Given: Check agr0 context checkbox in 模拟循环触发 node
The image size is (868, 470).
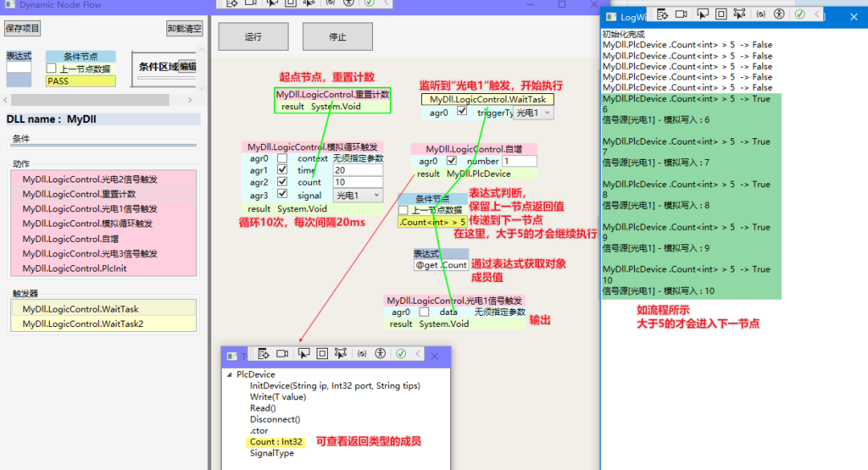Looking at the screenshot, I should pos(282,158).
